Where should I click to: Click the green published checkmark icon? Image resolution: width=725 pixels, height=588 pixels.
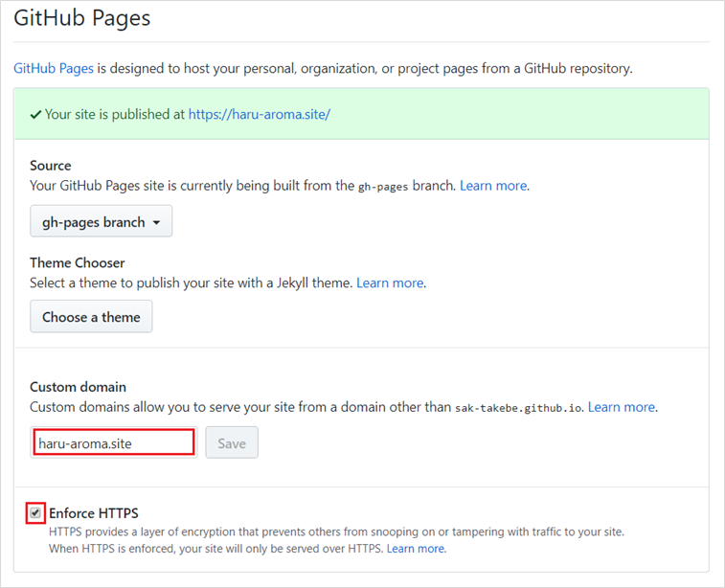point(35,115)
